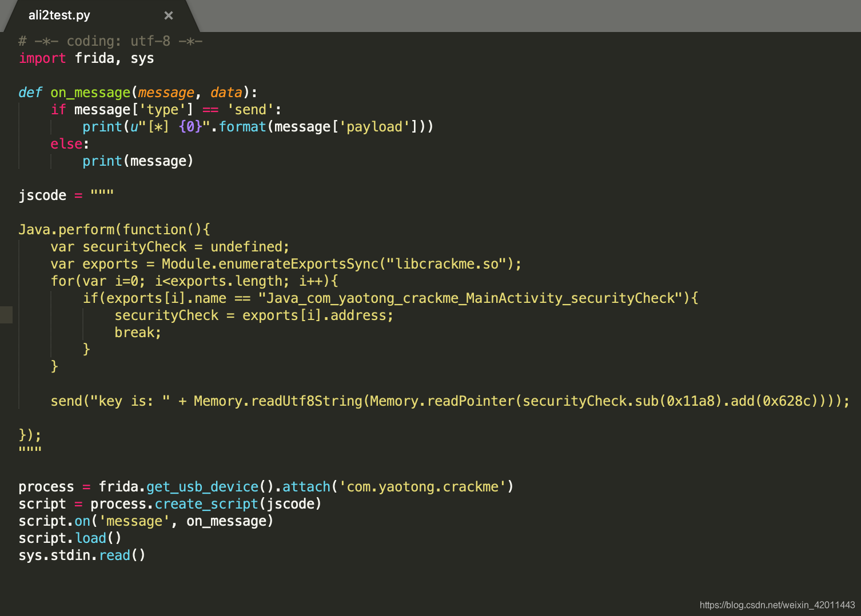
Task: Click 'Module.enumerateExportsSync' call
Action: tap(270, 264)
